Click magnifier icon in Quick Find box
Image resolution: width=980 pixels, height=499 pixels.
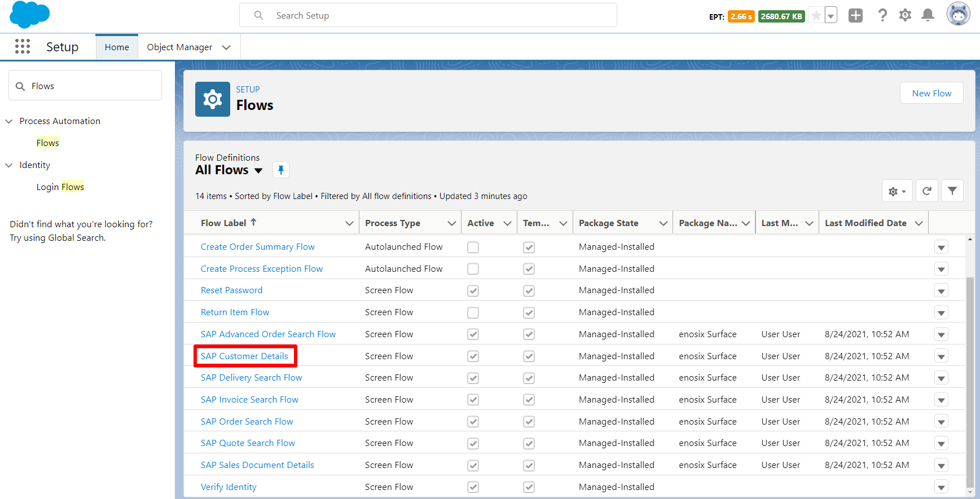(20, 86)
